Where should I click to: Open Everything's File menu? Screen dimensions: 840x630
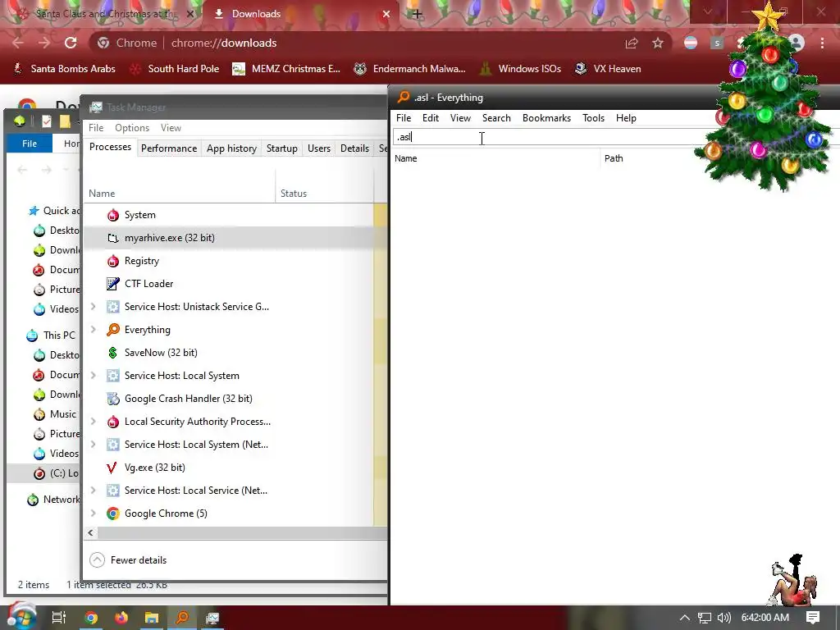pos(404,118)
